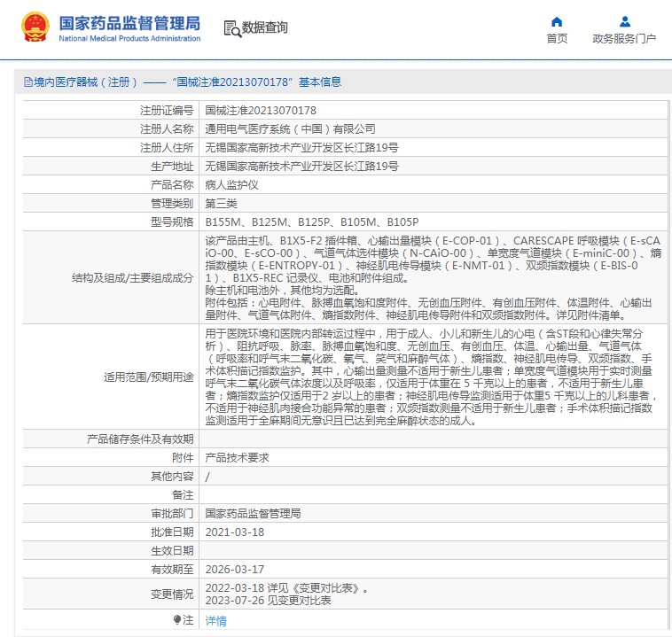Click the 产品技术要求 attachment value

[x=237, y=457]
